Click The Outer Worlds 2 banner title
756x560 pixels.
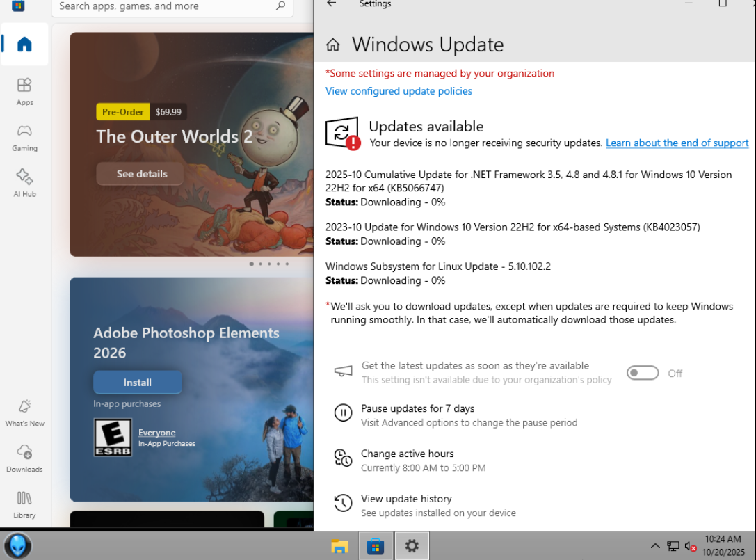pyautogui.click(x=175, y=136)
